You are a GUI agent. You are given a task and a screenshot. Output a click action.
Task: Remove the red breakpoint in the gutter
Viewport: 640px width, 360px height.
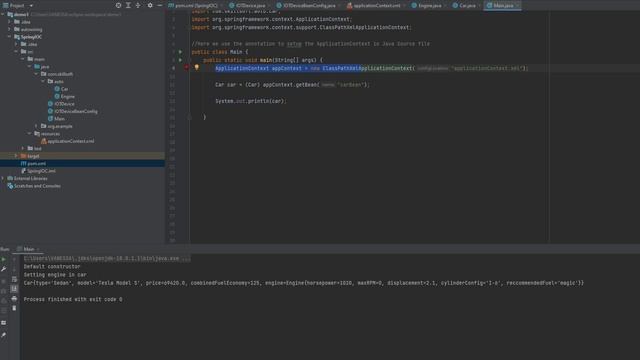tap(187, 68)
